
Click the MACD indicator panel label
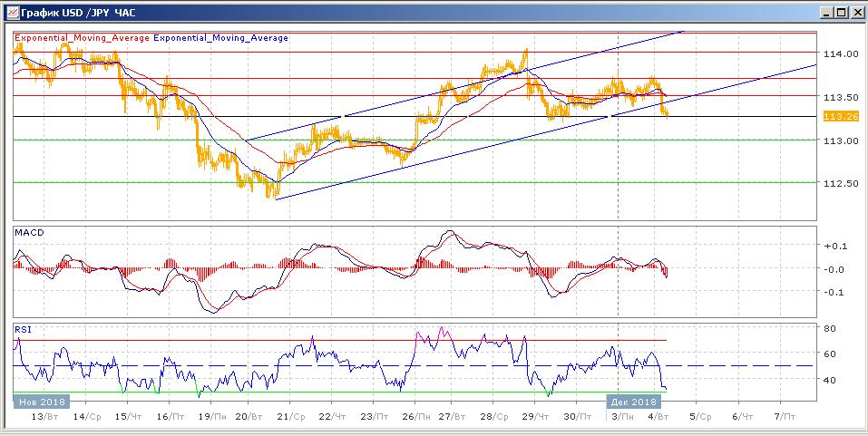tap(29, 233)
